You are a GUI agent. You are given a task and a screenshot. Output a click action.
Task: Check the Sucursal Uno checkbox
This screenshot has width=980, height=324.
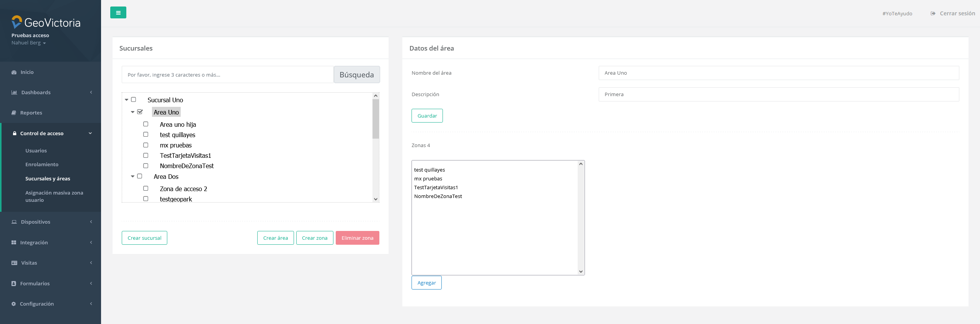(x=134, y=100)
